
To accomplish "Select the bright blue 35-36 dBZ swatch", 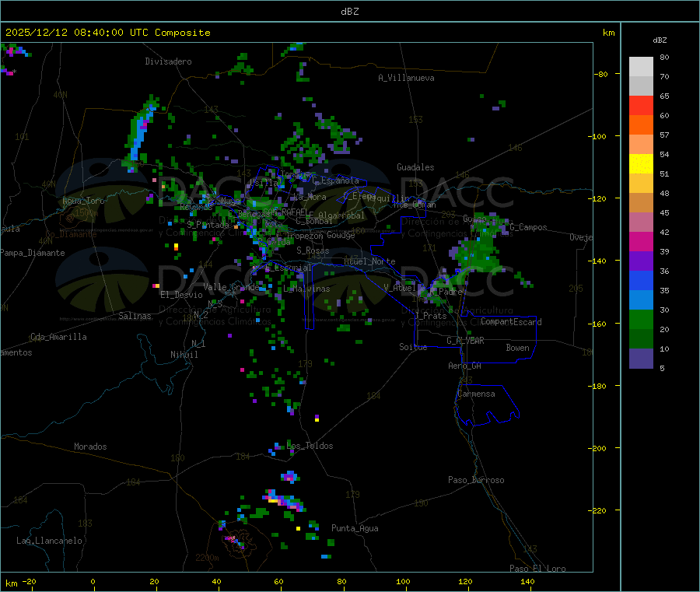I will click(641, 280).
